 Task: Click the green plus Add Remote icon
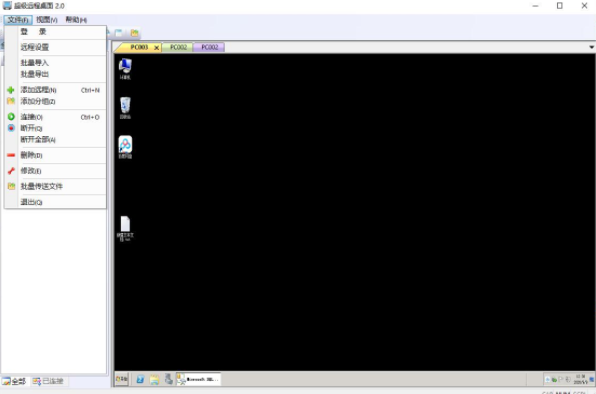11,90
